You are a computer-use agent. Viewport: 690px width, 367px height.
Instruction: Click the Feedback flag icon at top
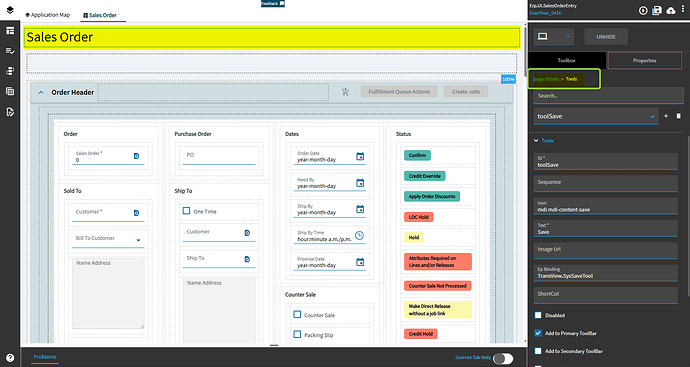click(282, 4)
